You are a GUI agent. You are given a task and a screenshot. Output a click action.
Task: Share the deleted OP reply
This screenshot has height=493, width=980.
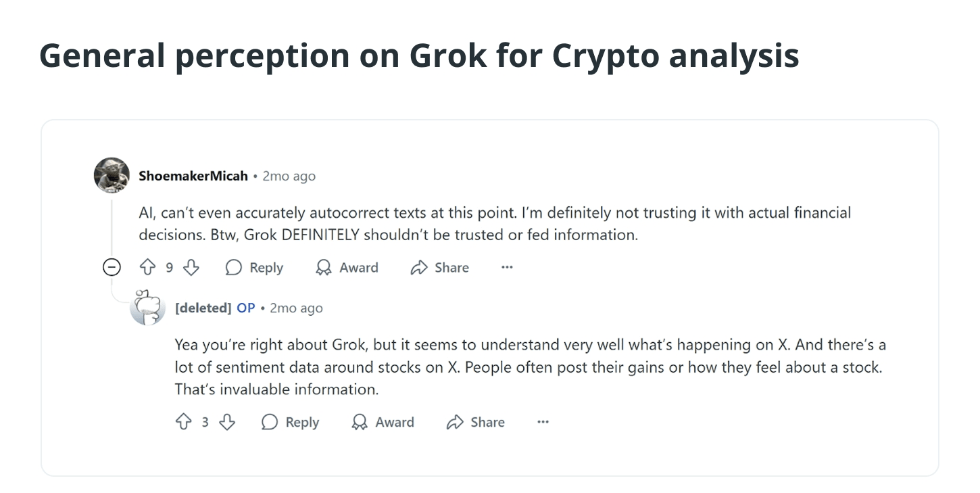coord(476,422)
